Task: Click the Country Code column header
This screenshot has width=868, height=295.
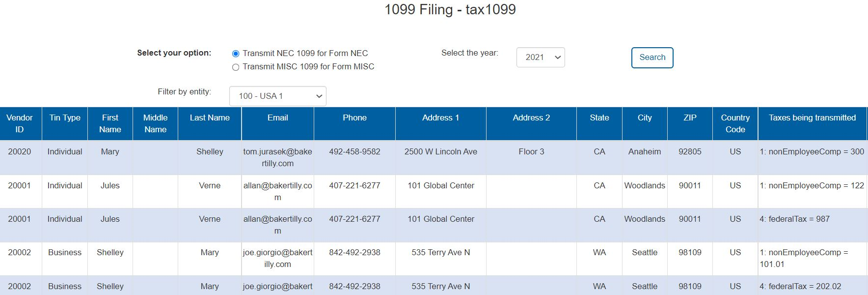Action: [735, 123]
